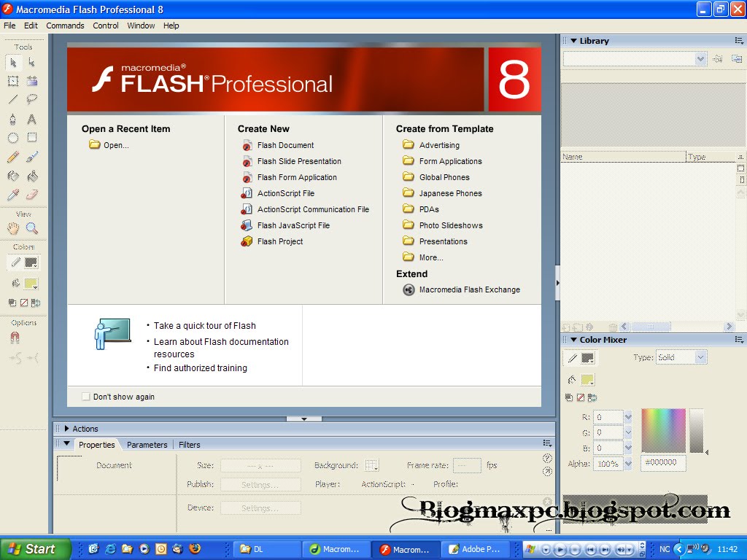Check the "Don't show again" box
This screenshot has height=560, width=747.
[x=86, y=397]
